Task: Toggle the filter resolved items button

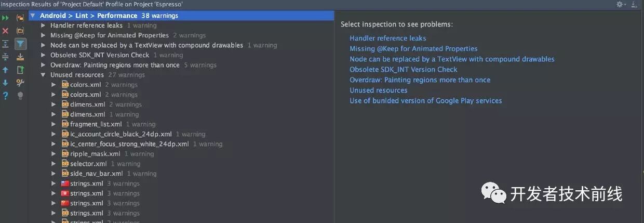Action: [20, 44]
